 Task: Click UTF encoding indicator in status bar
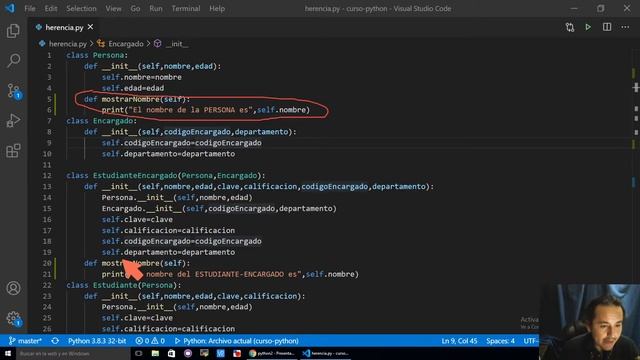click(531, 341)
